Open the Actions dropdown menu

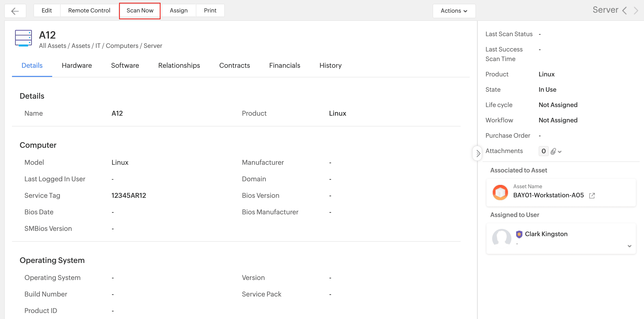pyautogui.click(x=454, y=11)
